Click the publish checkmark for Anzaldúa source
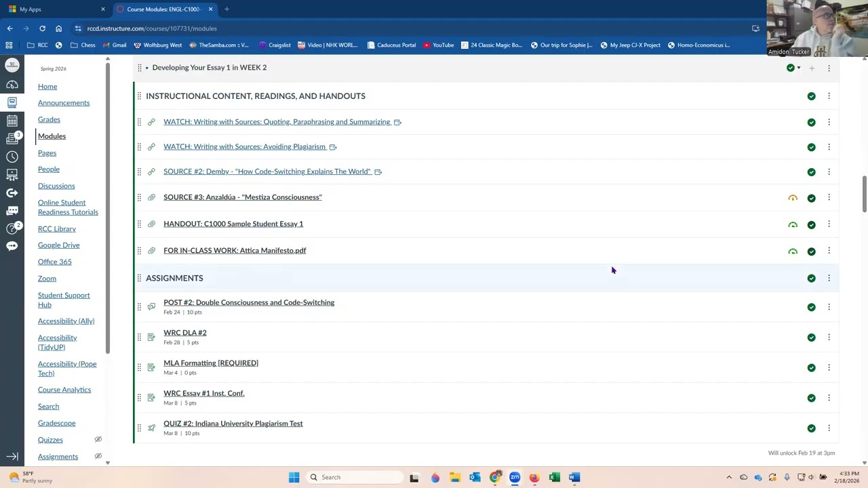 click(x=811, y=198)
